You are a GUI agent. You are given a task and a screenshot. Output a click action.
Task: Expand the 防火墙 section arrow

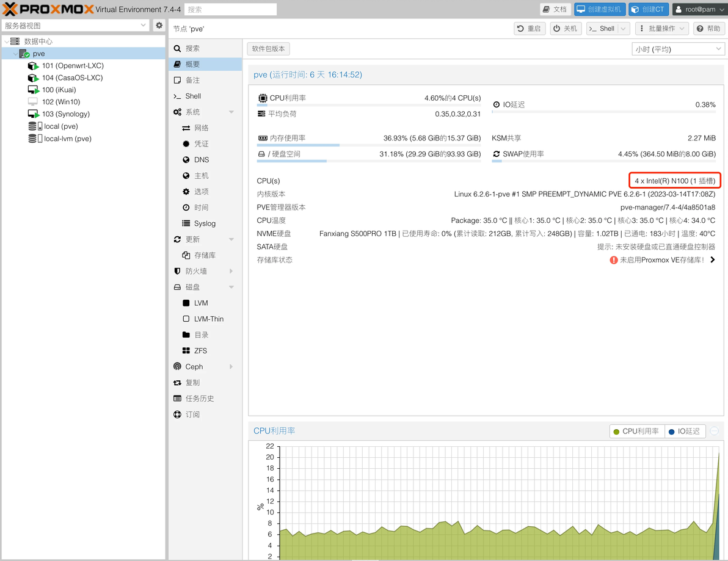(231, 271)
